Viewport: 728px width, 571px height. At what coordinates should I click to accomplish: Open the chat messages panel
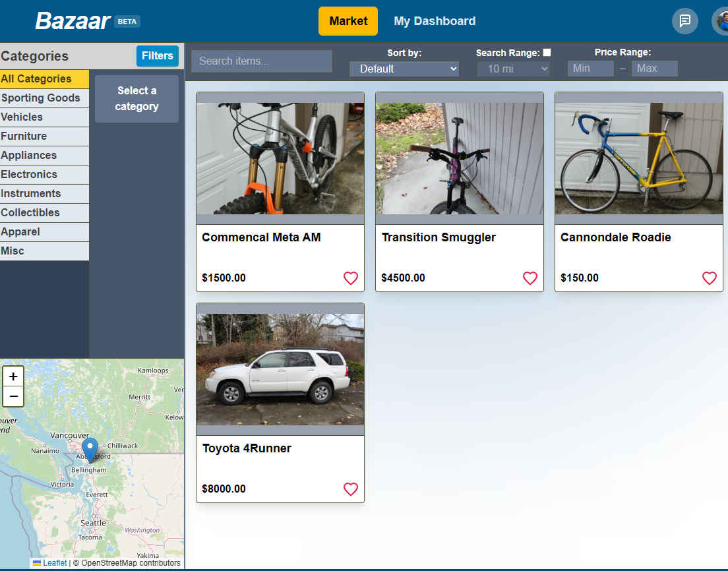[684, 20]
